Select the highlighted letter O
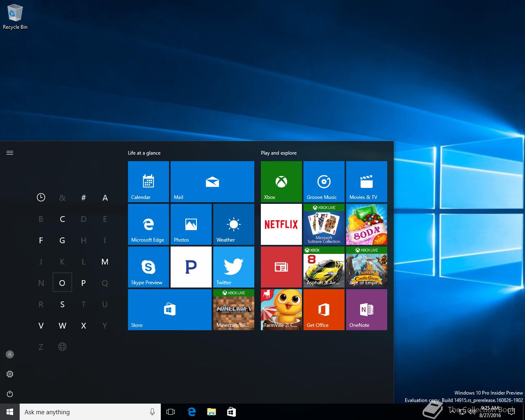Viewport: 525px width, 420px height. [62, 283]
